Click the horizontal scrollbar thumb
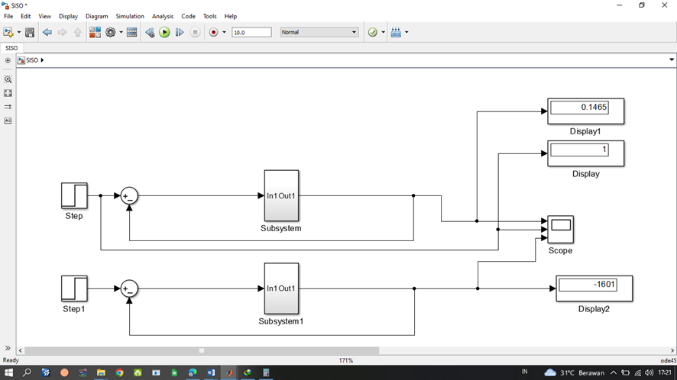The width and height of the screenshot is (677, 380). point(202,351)
